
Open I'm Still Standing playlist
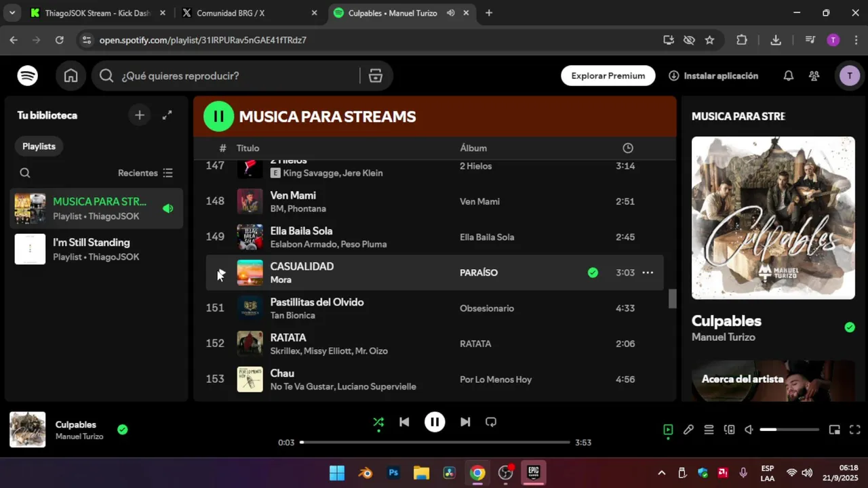click(x=98, y=249)
